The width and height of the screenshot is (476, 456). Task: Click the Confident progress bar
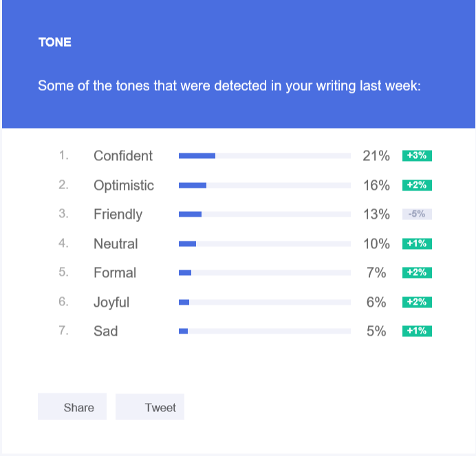[265, 156]
